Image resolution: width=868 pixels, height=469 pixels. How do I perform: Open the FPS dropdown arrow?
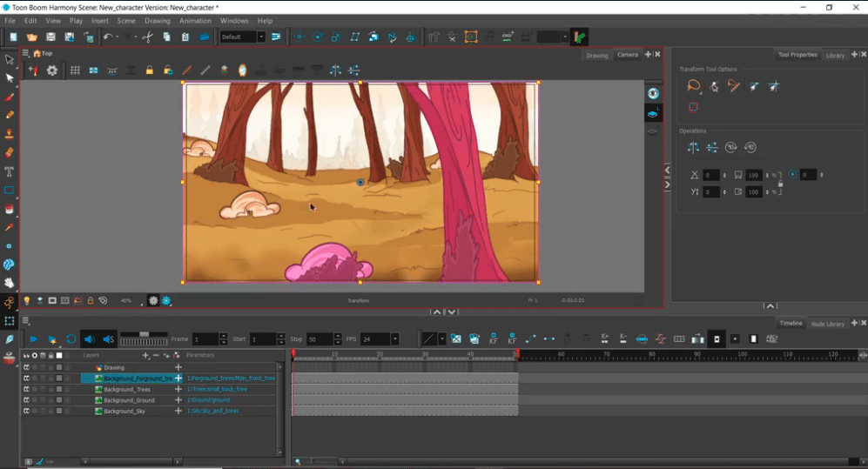[x=395, y=339]
